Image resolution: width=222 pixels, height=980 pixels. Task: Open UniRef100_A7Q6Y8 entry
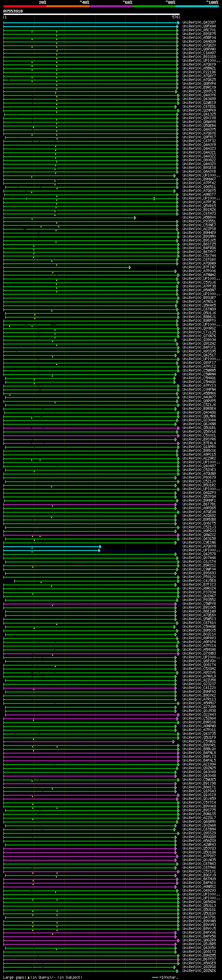coord(199,547)
